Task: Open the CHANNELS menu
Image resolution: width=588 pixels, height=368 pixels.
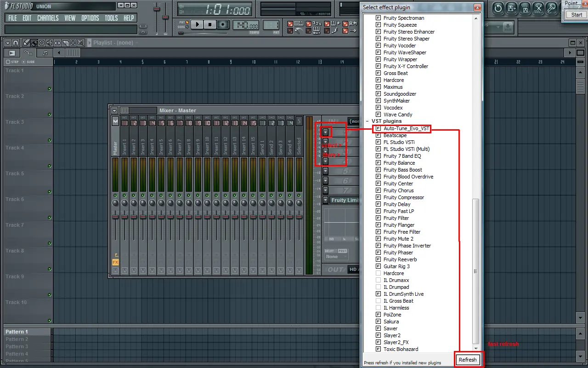Action: tap(48, 18)
